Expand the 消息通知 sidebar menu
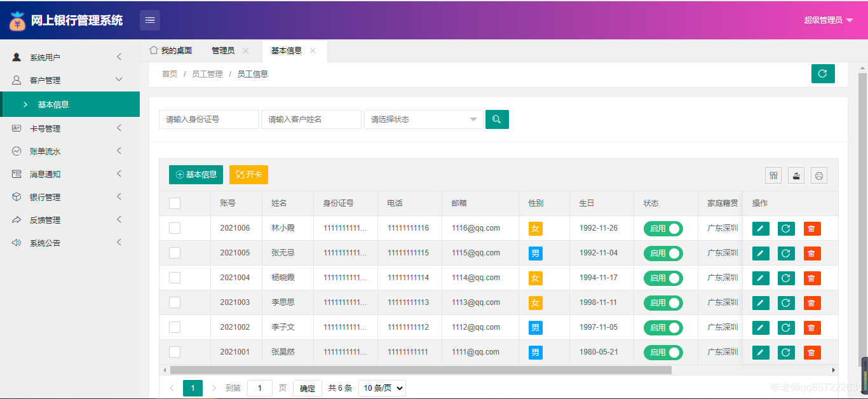The height and width of the screenshot is (399, 868). [x=70, y=174]
